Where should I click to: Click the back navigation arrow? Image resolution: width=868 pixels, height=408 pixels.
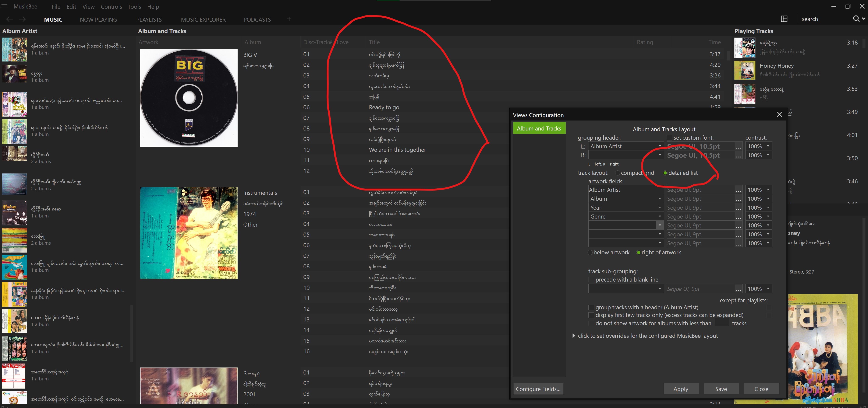(x=10, y=19)
